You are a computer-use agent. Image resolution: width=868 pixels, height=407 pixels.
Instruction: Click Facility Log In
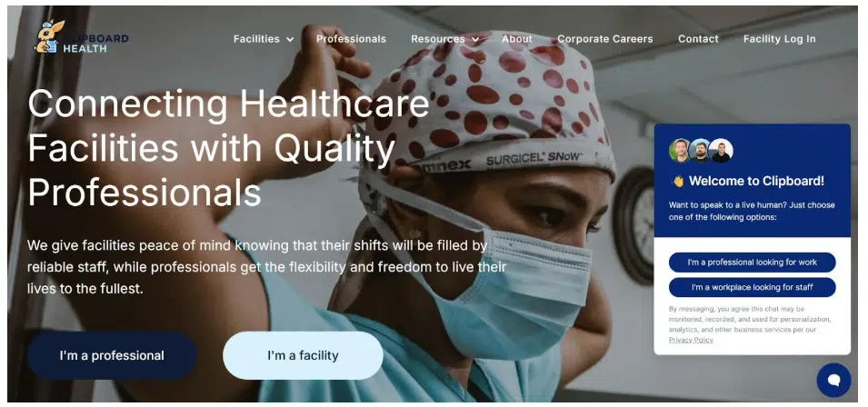(780, 39)
